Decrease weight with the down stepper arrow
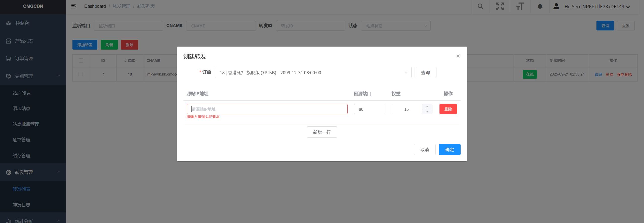 (427, 111)
